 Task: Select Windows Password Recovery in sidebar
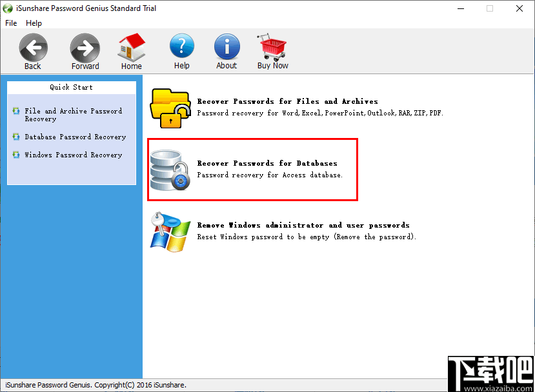click(73, 155)
